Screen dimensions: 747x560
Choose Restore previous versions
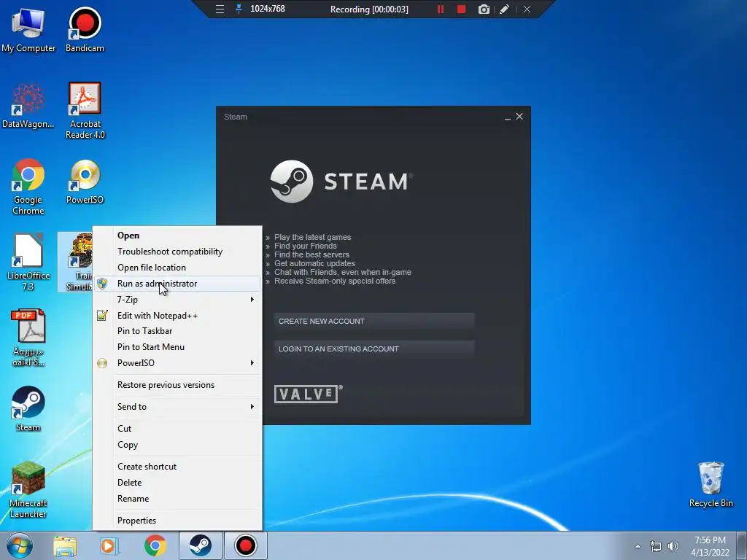click(x=177, y=385)
